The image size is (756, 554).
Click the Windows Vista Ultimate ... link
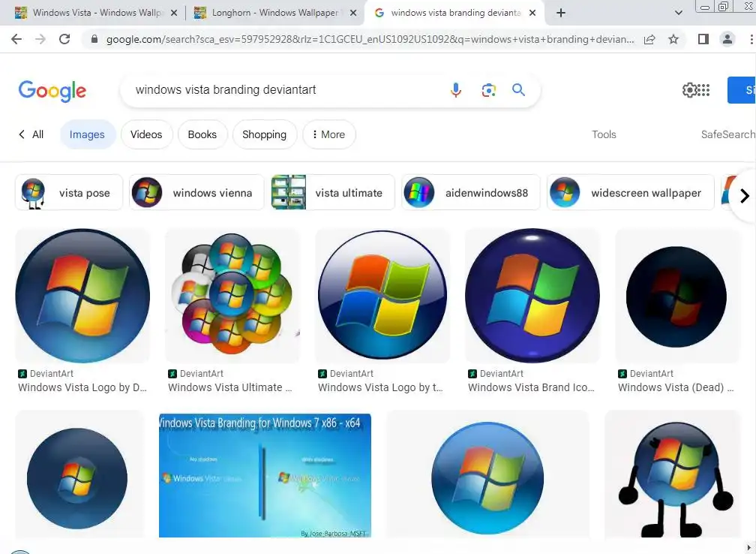[230, 387]
